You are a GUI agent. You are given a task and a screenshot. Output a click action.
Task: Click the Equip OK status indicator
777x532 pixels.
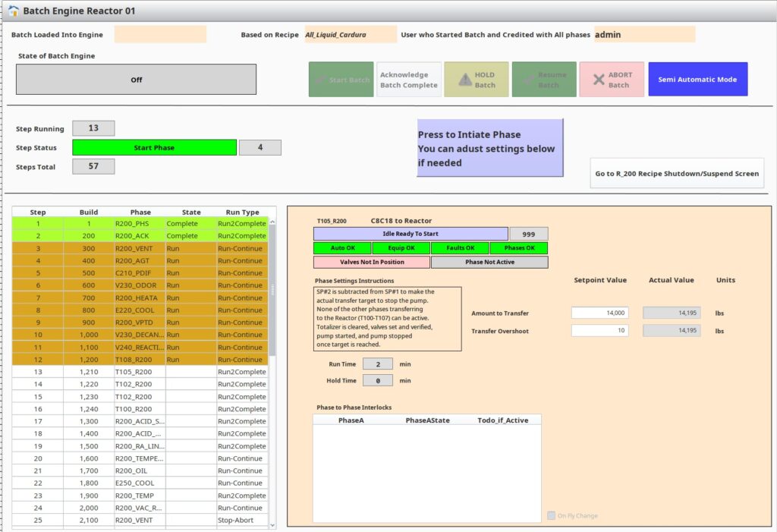coord(401,247)
